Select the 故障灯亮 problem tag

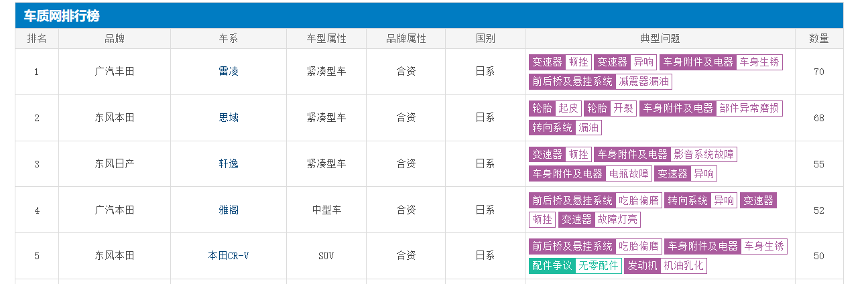(617, 220)
